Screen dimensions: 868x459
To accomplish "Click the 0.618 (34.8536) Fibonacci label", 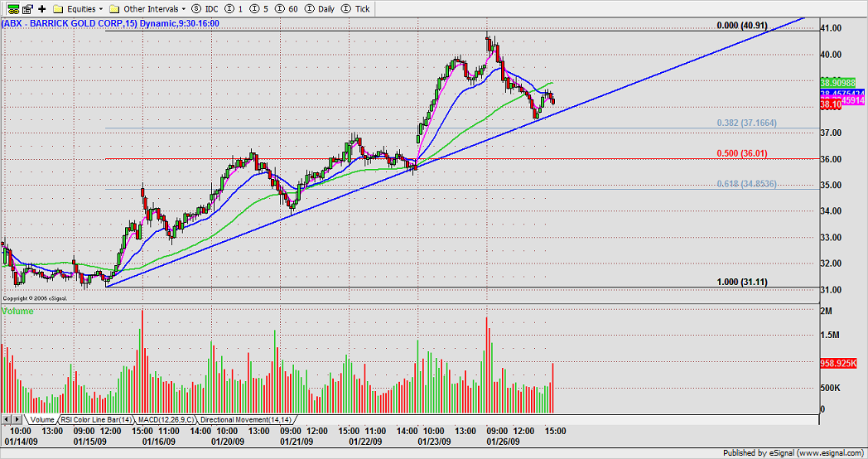I will click(747, 184).
